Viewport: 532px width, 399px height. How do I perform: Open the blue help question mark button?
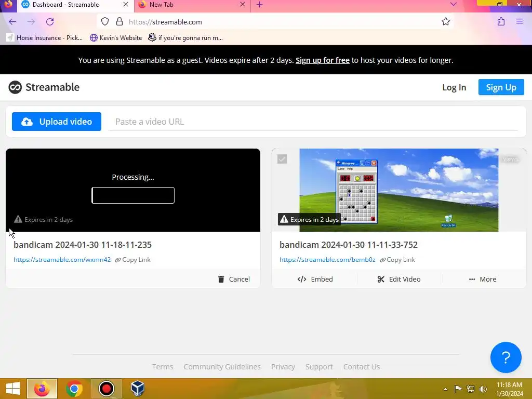tap(506, 357)
